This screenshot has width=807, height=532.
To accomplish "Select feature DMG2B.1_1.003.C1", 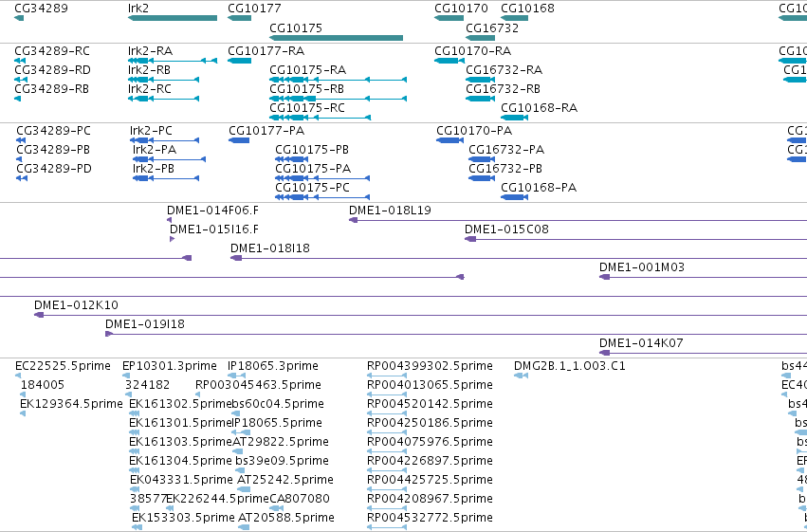I will [521, 376].
